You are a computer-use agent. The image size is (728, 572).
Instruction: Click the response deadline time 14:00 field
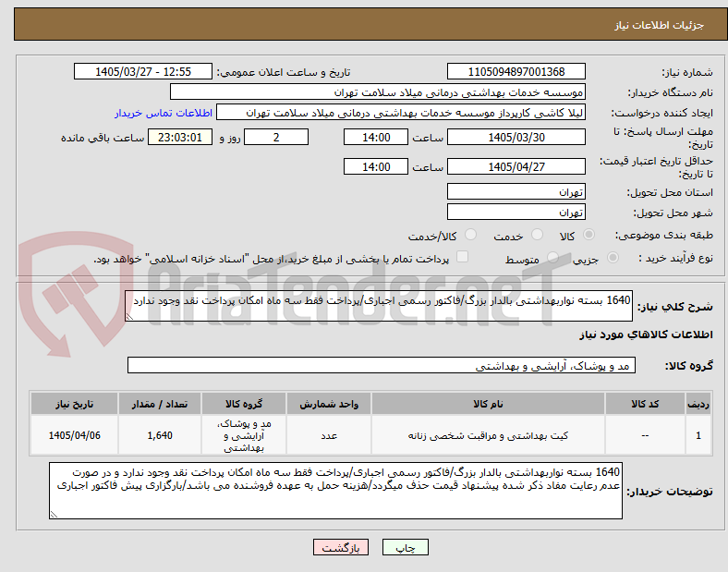pos(376,138)
